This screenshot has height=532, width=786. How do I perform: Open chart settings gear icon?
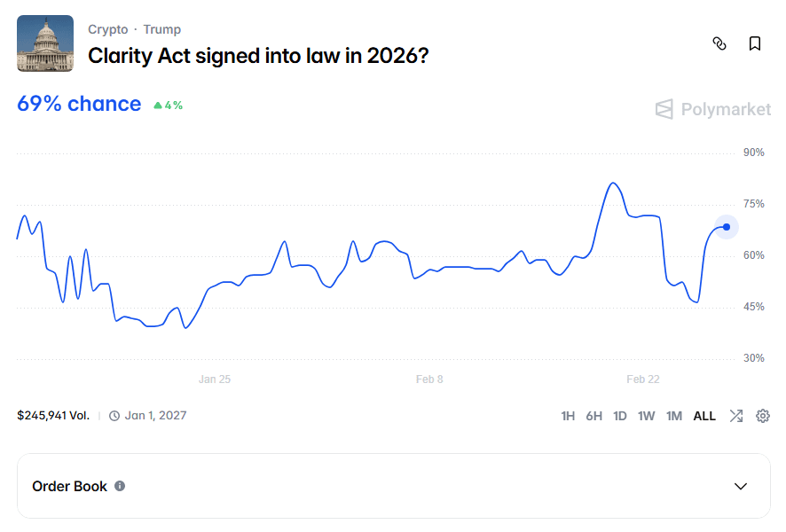click(x=763, y=416)
